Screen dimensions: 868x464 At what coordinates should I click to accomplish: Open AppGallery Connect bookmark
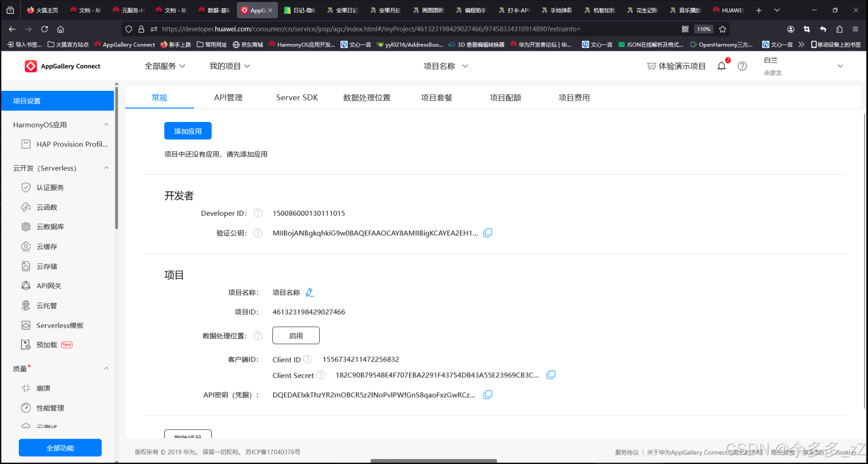(124, 44)
